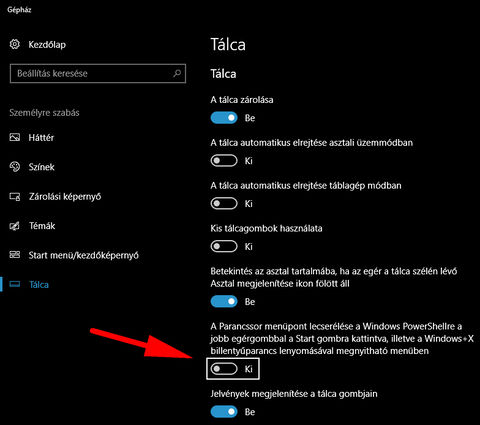The image size is (480, 425).
Task: Disable Betekintés az asztal tartalmába switch
Action: (x=224, y=302)
